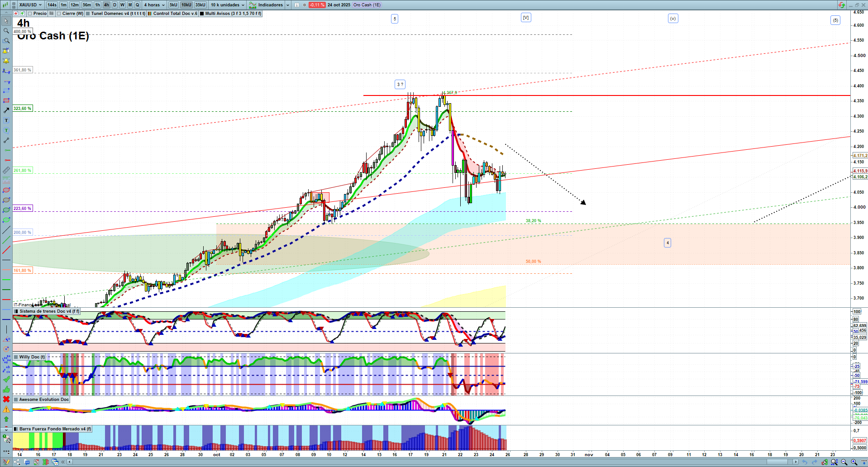Toggle the Precio checkbox

click(30, 14)
